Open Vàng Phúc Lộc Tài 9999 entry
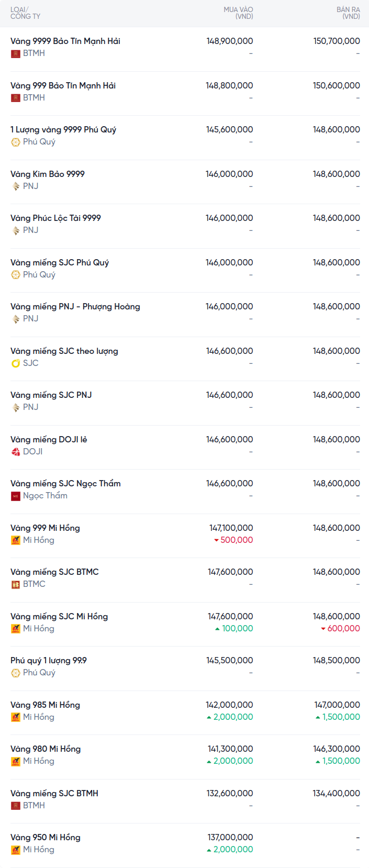 (x=55, y=218)
